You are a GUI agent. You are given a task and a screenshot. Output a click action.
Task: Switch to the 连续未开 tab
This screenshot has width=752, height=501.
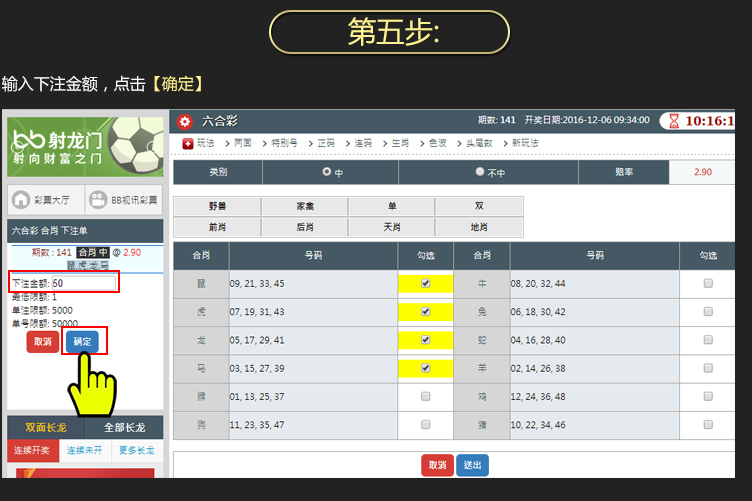(x=85, y=451)
